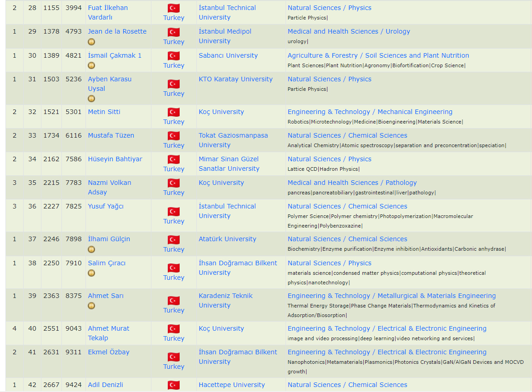
Task: Click Koç University in Metin Sitti's row
Action: pos(221,112)
